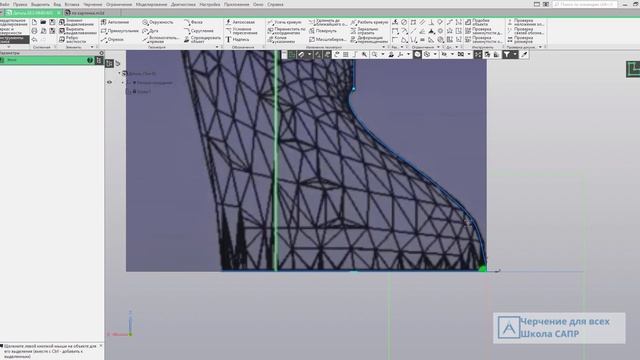Click Деформация перемещением tool
Image resolution: width=640 pixels, height=360 pixels.
pos(369,40)
